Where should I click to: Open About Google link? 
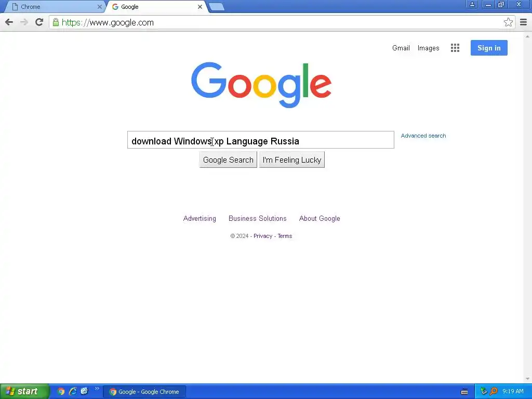click(320, 219)
